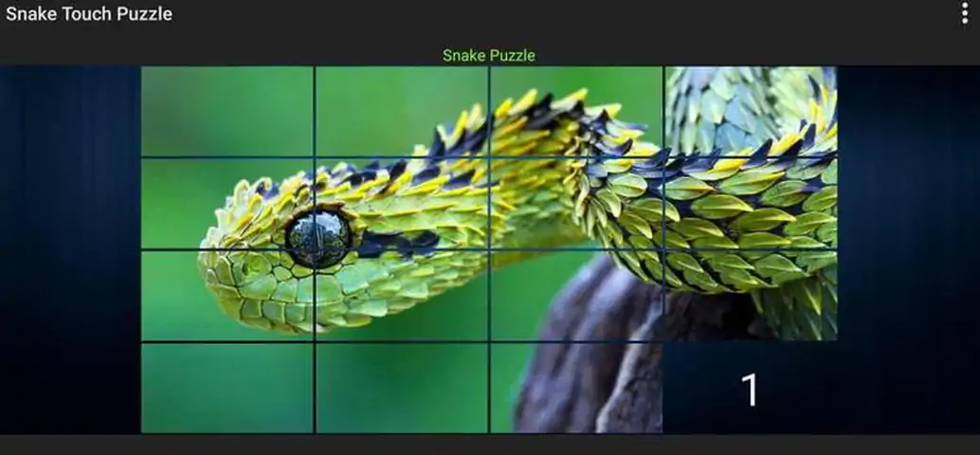
Task: Tap the bottom-left plain green tile
Action: point(227,388)
